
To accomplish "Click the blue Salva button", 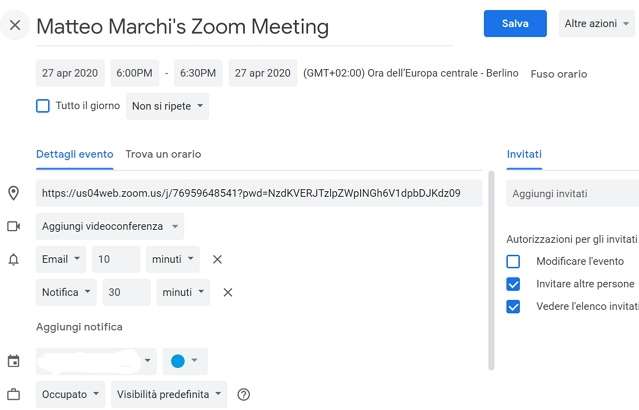I will point(515,23).
